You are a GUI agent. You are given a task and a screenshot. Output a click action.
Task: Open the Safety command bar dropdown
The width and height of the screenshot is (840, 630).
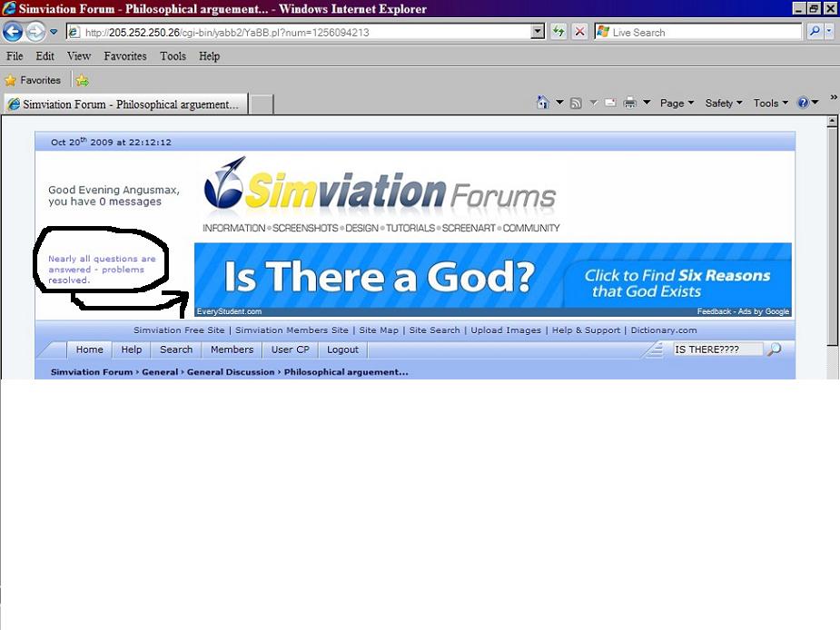724,103
